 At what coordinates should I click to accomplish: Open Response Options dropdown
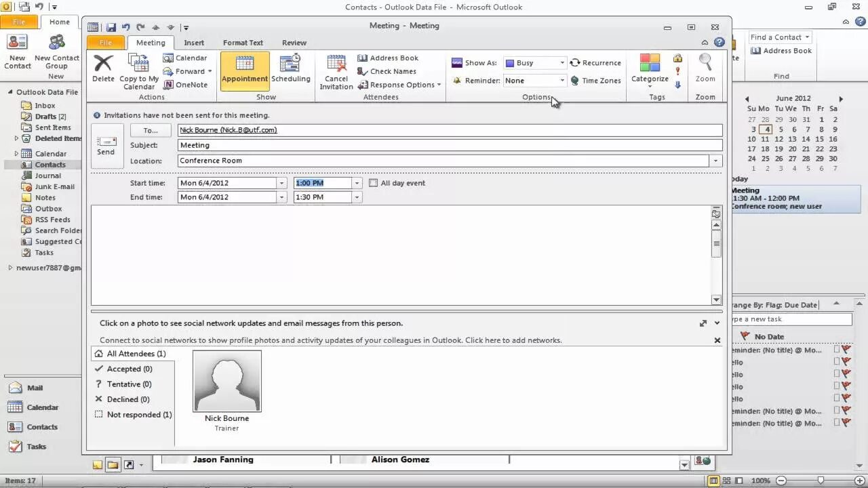(x=399, y=85)
